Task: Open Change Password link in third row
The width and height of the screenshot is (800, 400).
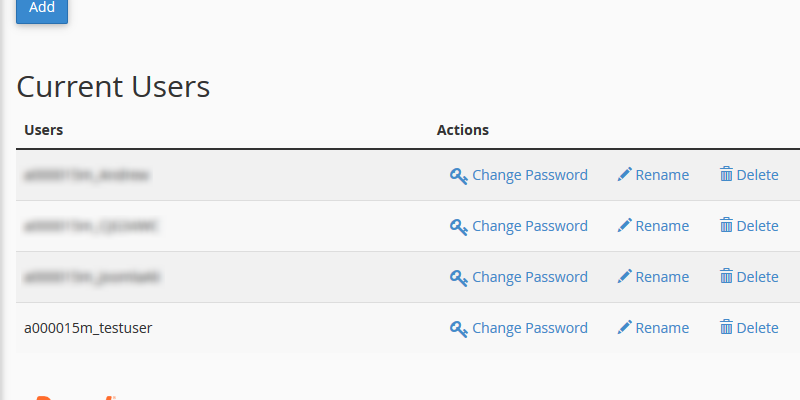Action: (530, 276)
